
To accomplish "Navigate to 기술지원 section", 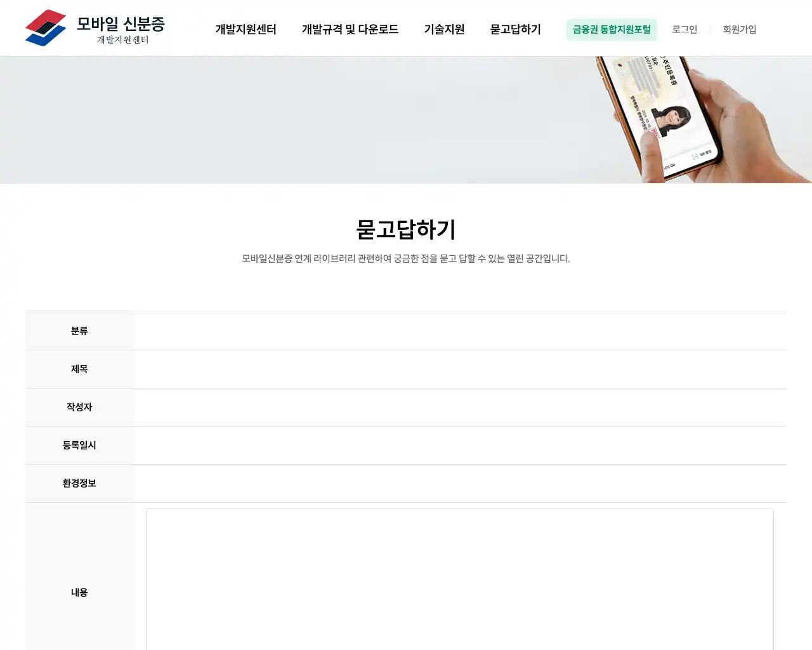I will click(x=444, y=29).
